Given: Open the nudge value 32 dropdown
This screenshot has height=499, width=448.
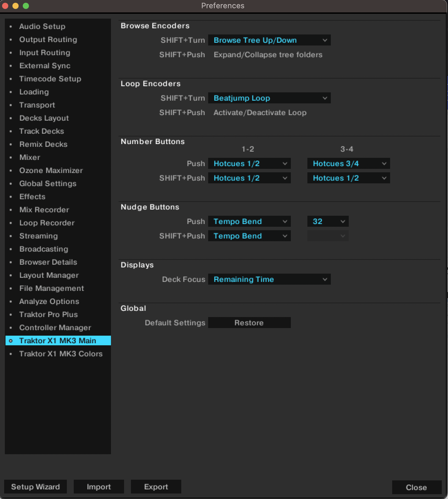Looking at the screenshot, I should click(327, 221).
